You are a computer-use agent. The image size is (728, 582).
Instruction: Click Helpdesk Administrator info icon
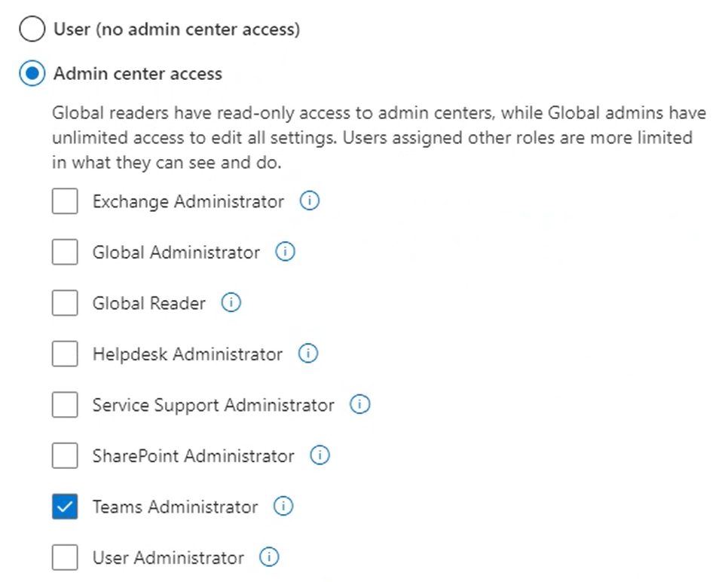[308, 354]
